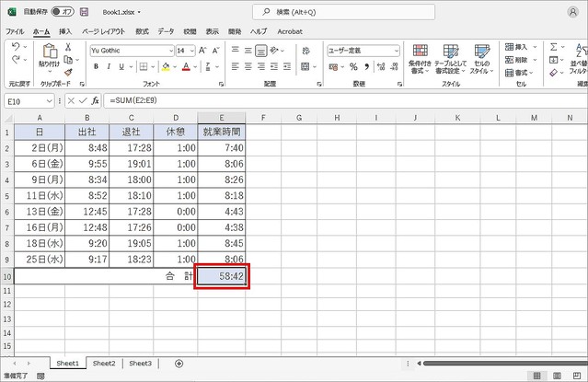Toggle the AutoSave (自動保存) switch
588x382 pixels.
(63, 13)
